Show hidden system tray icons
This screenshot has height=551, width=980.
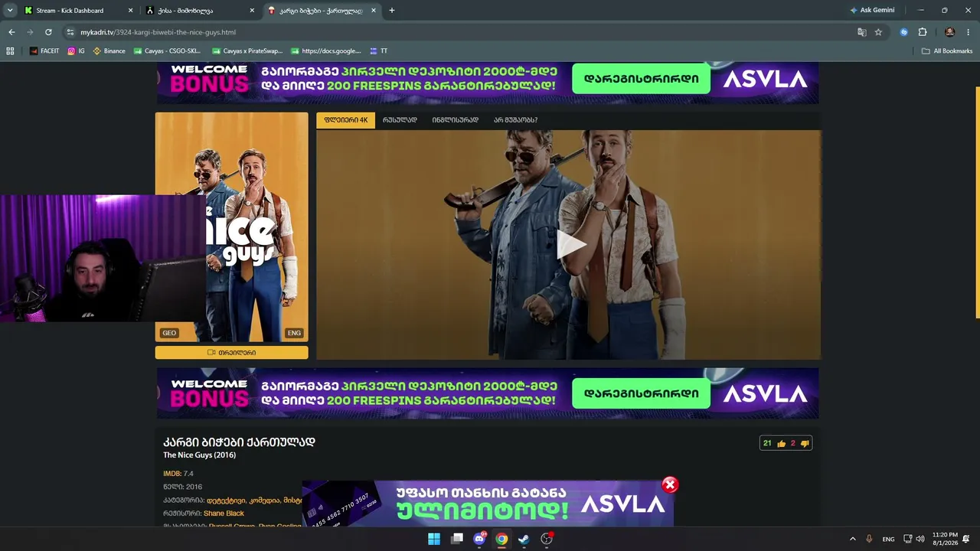852,539
